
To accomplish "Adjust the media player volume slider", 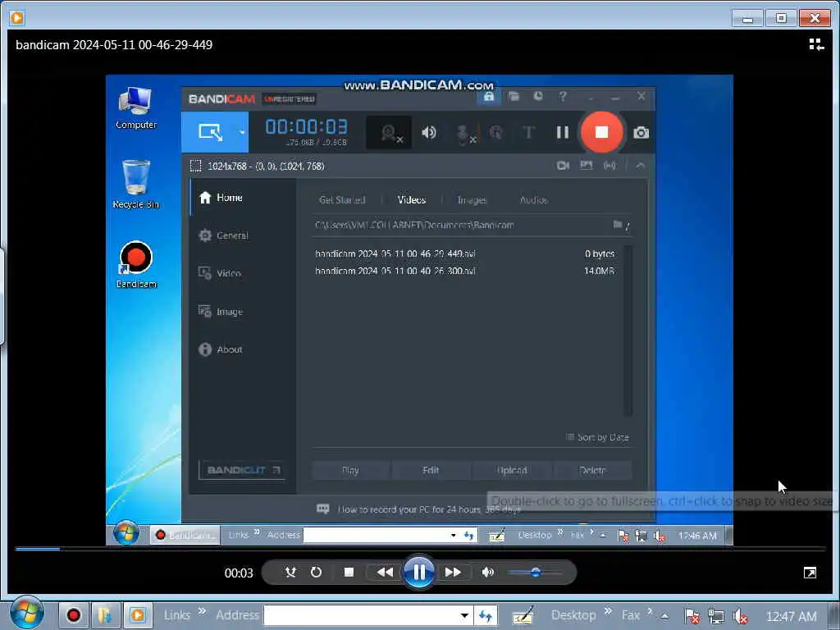I will [535, 572].
